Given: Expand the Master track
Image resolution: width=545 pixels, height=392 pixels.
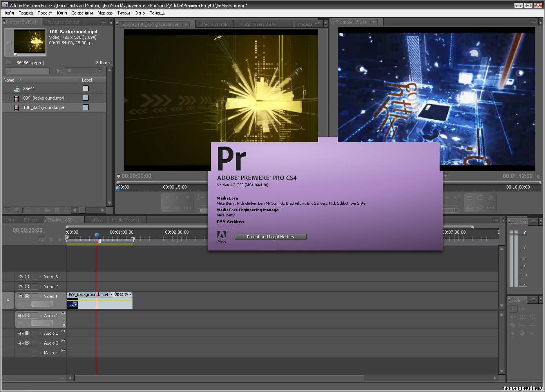Looking at the screenshot, I should (40, 353).
